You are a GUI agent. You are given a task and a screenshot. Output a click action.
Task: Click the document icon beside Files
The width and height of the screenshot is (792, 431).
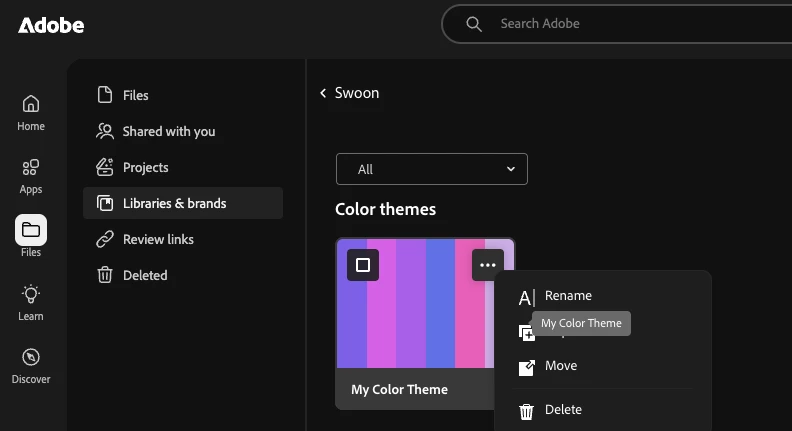pos(105,94)
